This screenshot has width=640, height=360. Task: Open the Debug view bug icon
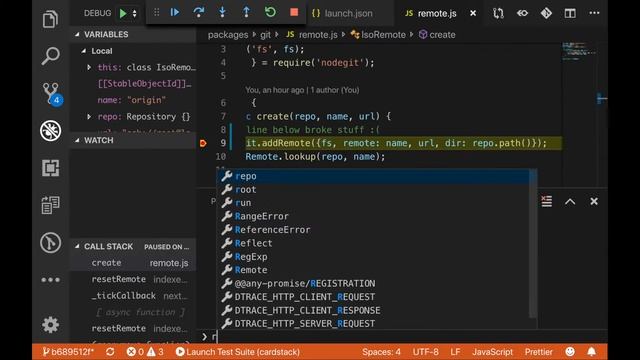click(51, 131)
